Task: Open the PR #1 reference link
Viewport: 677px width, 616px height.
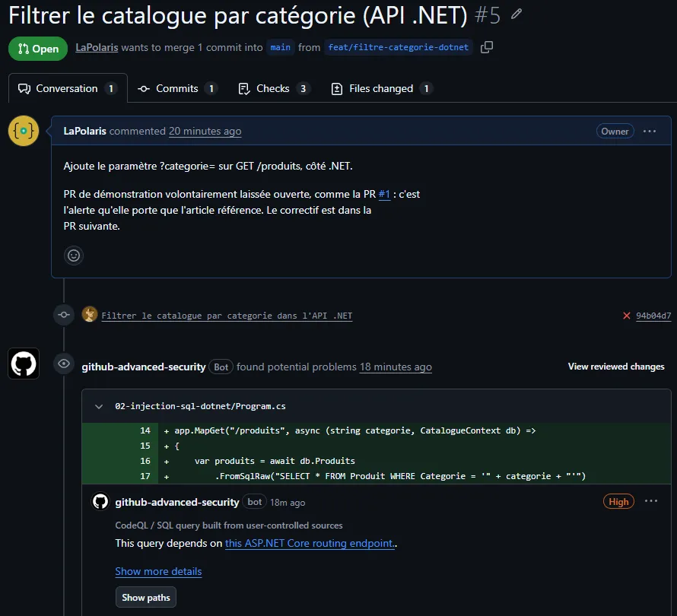Action: pyautogui.click(x=384, y=194)
